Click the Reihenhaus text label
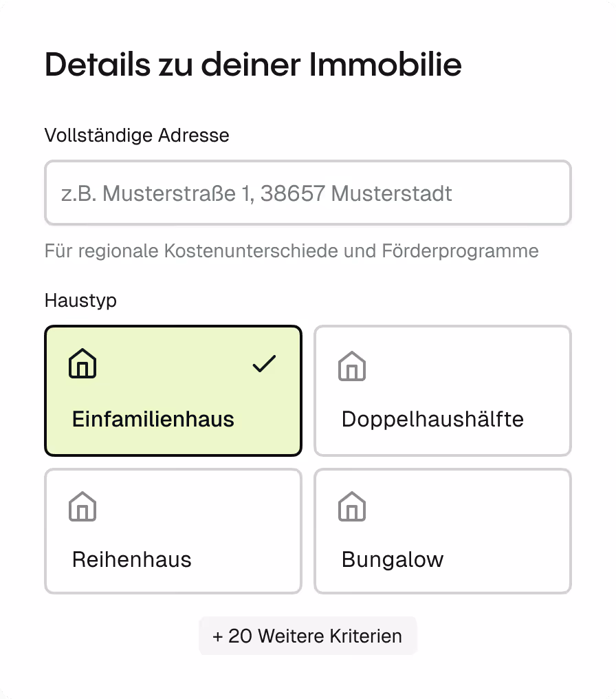 (x=131, y=559)
